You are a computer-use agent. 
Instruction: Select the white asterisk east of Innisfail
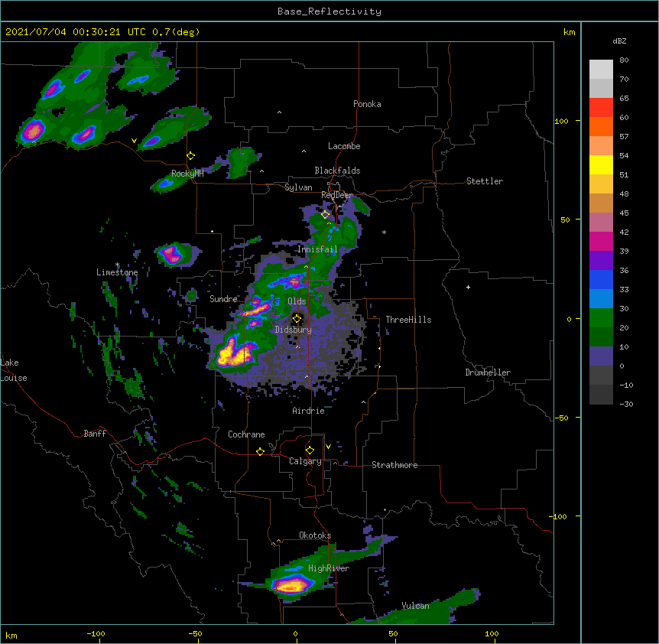(x=384, y=233)
